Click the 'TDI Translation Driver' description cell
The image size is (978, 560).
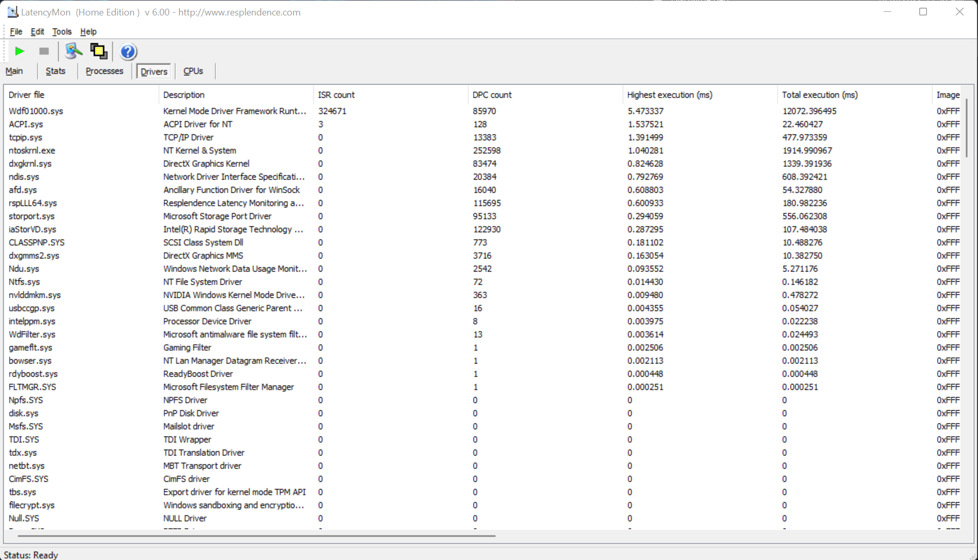(204, 453)
